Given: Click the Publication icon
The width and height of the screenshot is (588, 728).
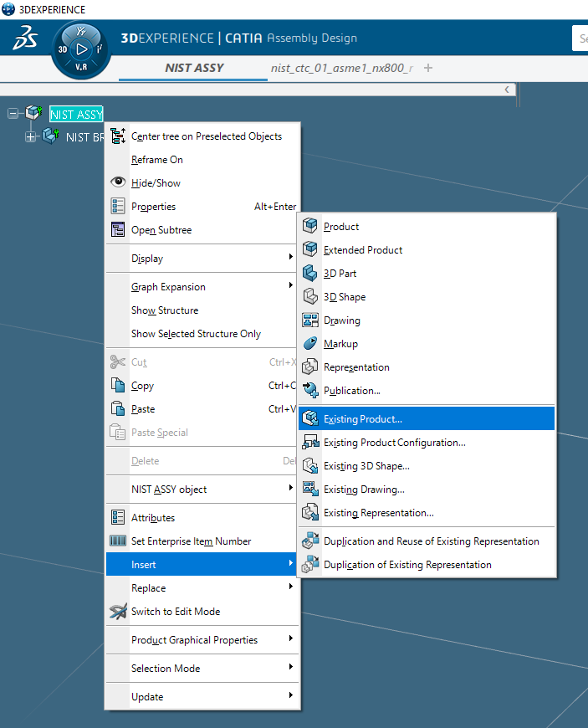Looking at the screenshot, I should coord(310,390).
